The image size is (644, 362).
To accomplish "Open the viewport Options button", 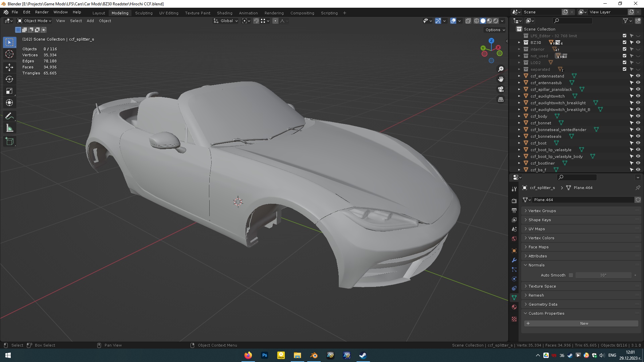I will click(495, 30).
